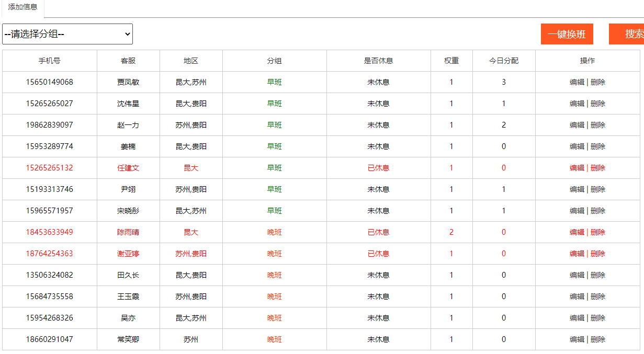Click 编辑 for 王玉霞
Viewport: 644px width, 354px height.
click(x=577, y=296)
